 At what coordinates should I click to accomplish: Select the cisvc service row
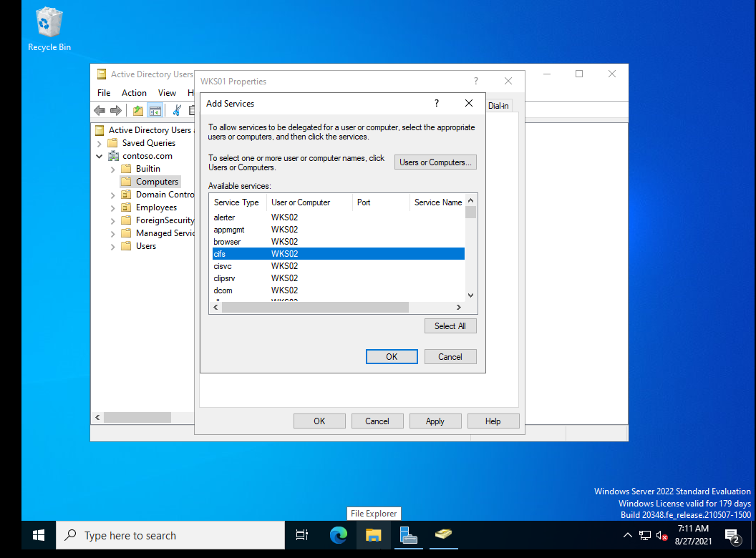(339, 266)
